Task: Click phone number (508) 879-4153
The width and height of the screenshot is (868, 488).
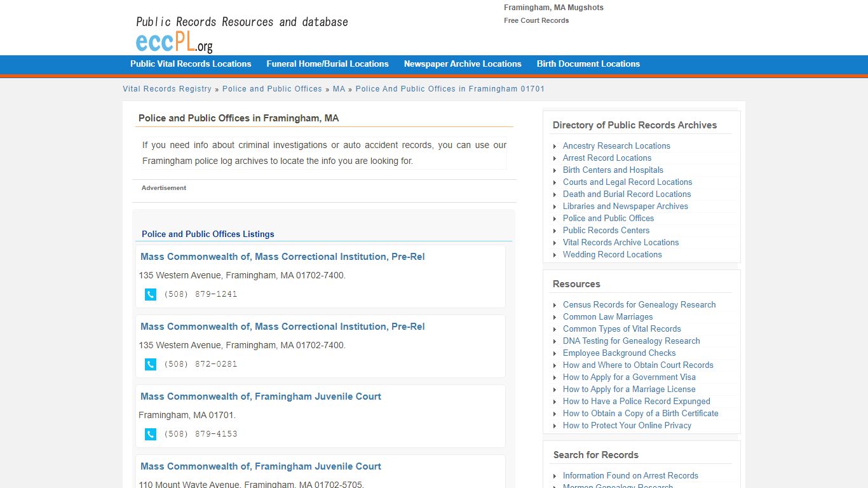Action: (x=200, y=434)
